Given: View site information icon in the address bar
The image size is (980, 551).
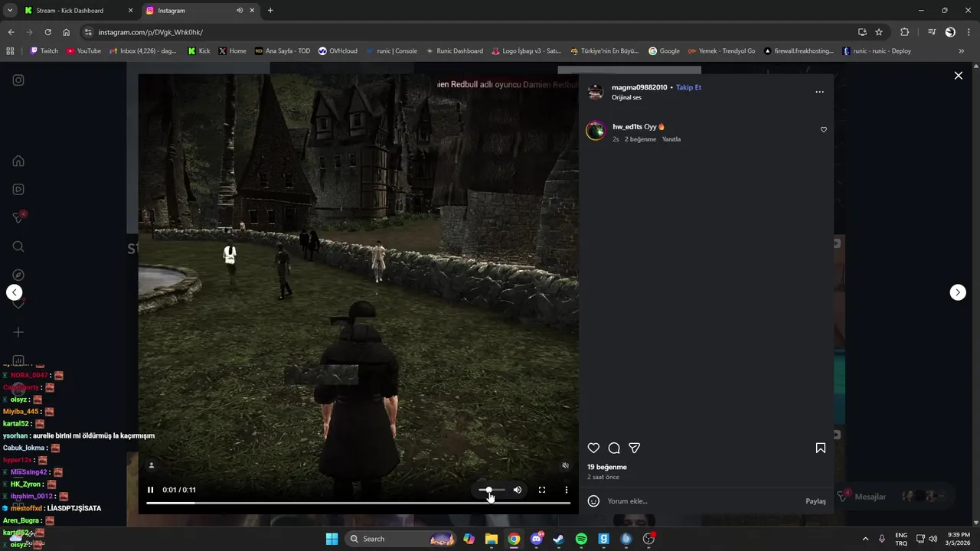Looking at the screenshot, I should 88,32.
